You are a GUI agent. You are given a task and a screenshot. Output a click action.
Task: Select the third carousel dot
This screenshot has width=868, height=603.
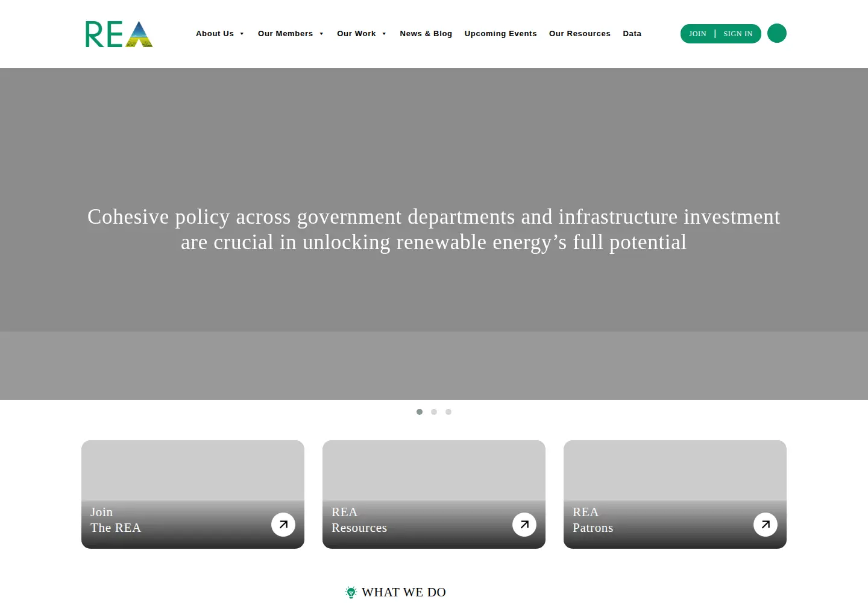448,412
